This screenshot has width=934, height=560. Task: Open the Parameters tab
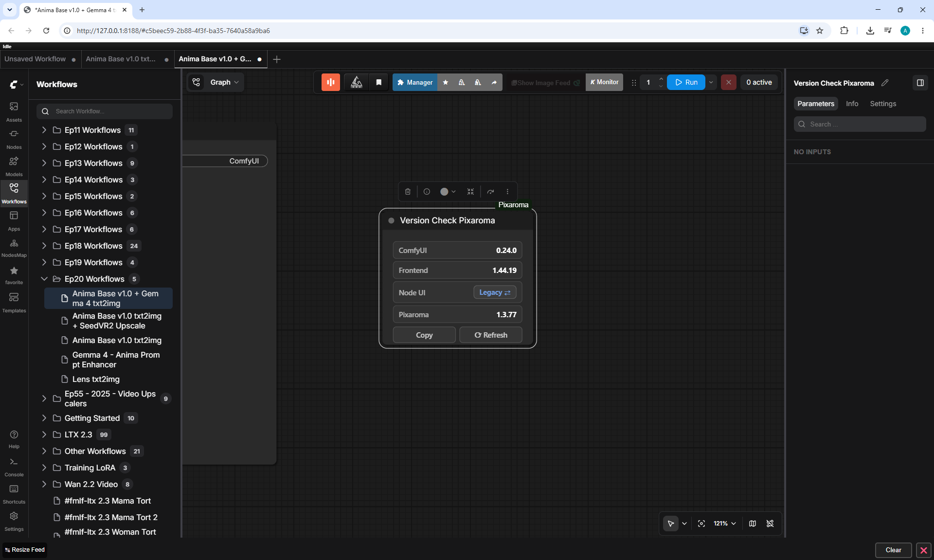[816, 104]
